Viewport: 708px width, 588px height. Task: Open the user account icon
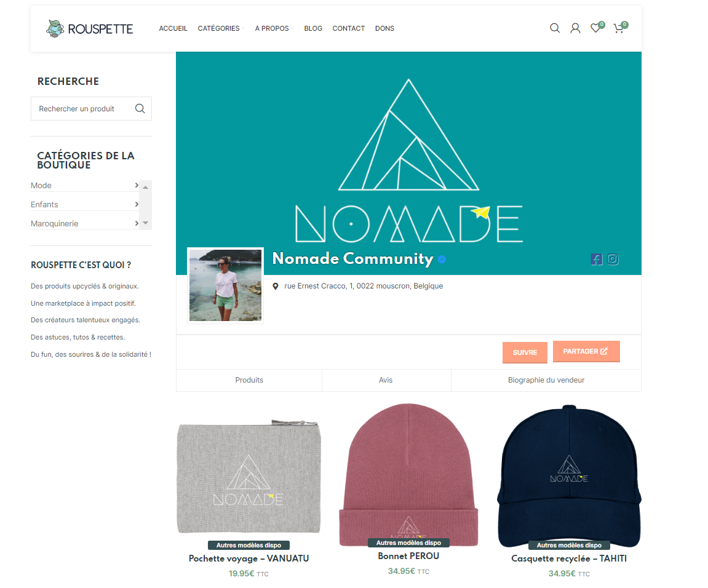(575, 28)
